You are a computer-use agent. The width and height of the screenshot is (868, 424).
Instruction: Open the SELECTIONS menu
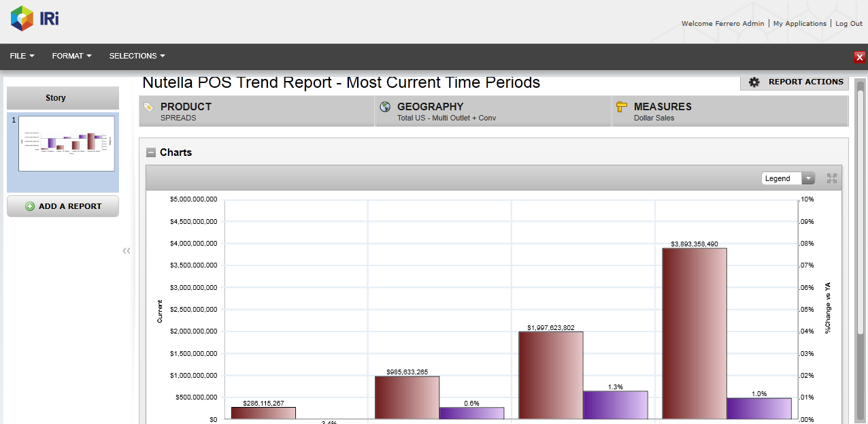(137, 56)
